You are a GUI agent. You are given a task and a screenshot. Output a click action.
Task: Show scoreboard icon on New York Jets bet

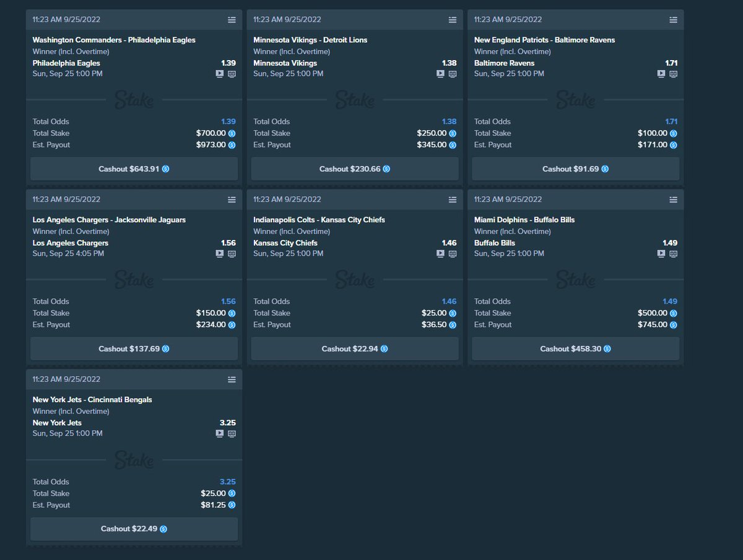232,434
